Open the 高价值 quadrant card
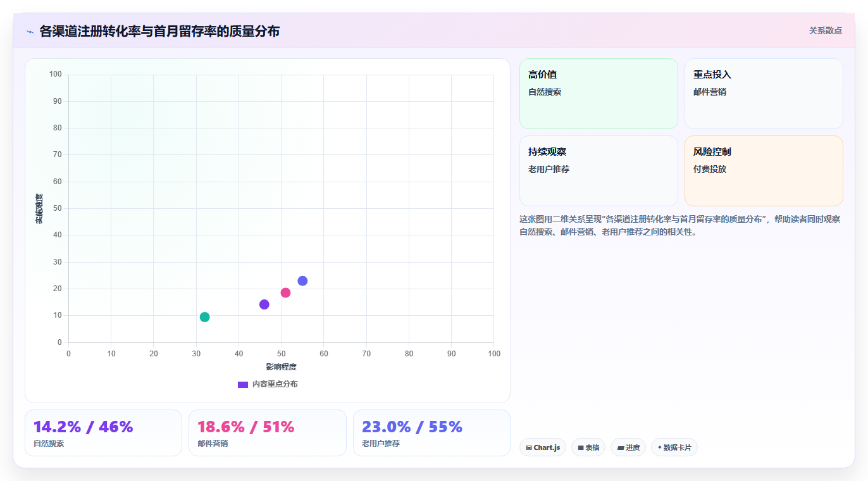Image resolution: width=868 pixels, height=481 pixels. (x=598, y=94)
